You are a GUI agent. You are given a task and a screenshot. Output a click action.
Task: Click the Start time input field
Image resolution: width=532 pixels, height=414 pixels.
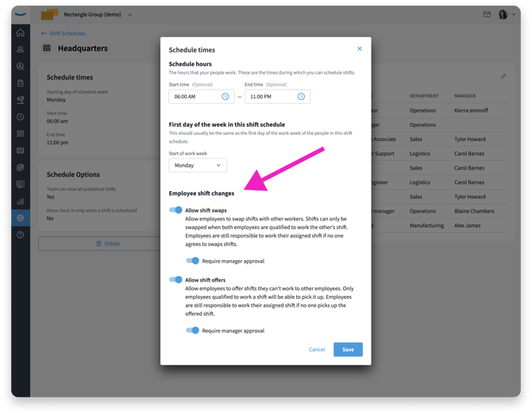[x=195, y=97]
